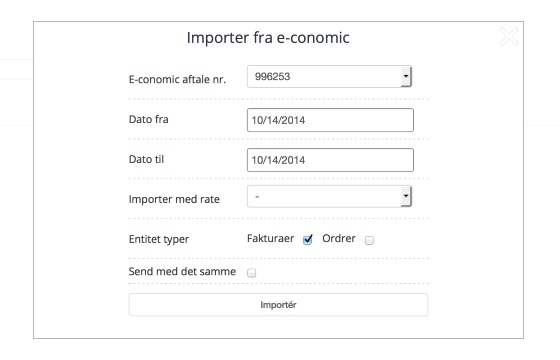Click the Entitet typer label

click(159, 239)
